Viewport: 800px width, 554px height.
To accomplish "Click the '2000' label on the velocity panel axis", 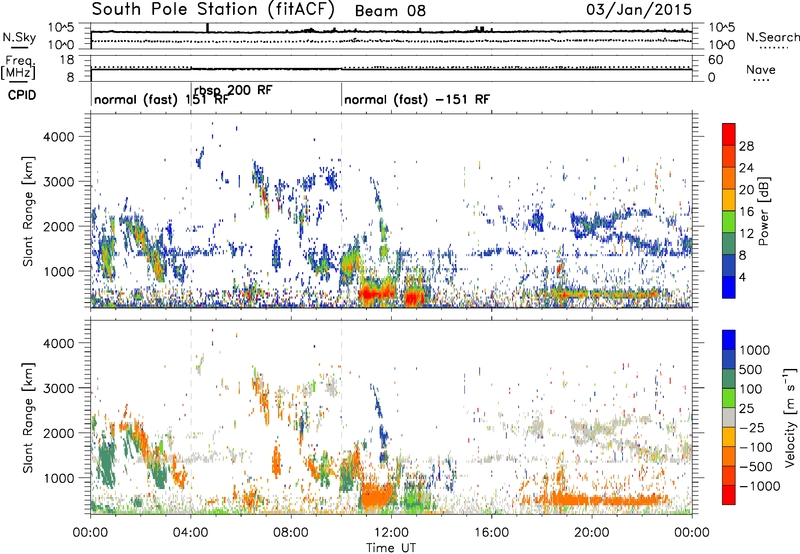I will click(x=59, y=433).
